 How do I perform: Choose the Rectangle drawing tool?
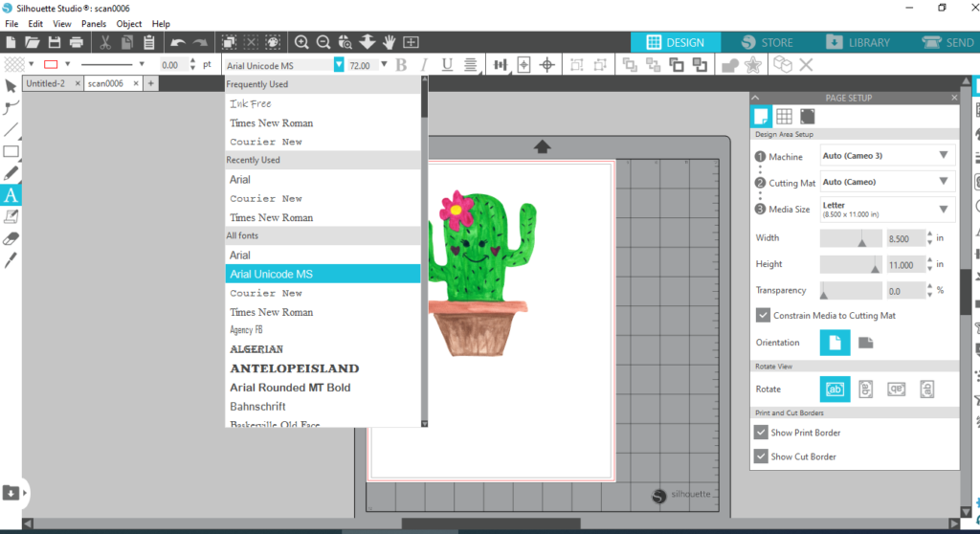pos(11,151)
